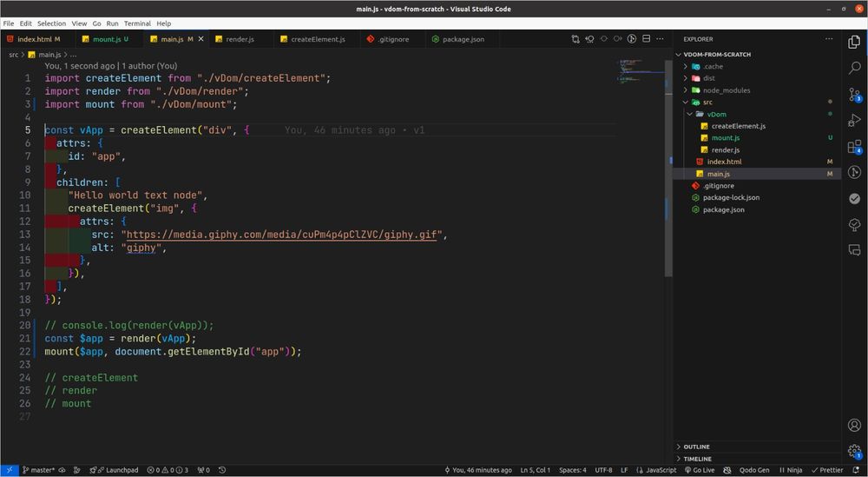Click the giphy.gif URL link in code
This screenshot has height=477, width=868.
click(282, 235)
